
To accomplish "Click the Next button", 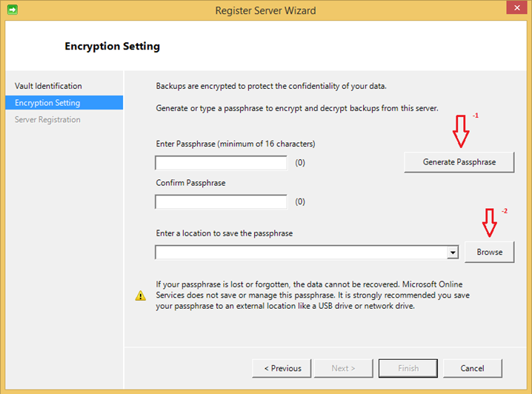I will pos(343,368).
